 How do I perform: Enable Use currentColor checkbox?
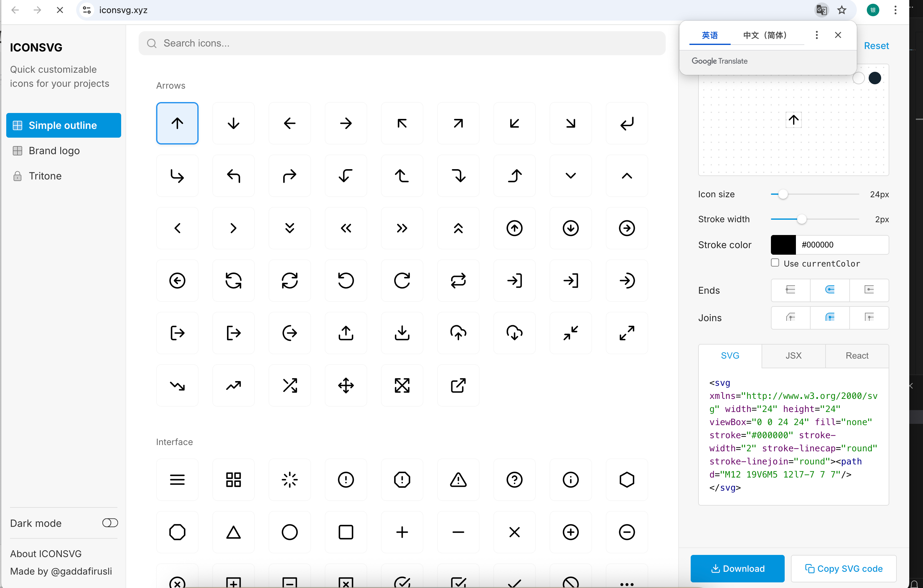[775, 263]
